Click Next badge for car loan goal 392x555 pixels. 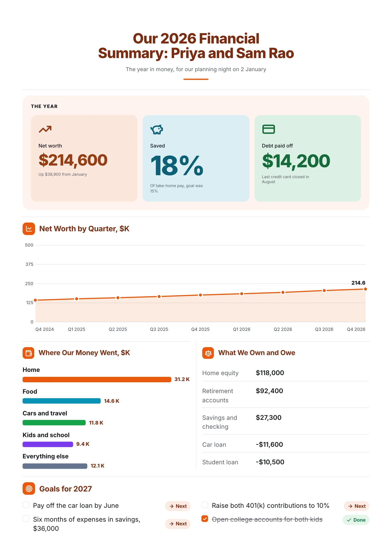pos(178,506)
